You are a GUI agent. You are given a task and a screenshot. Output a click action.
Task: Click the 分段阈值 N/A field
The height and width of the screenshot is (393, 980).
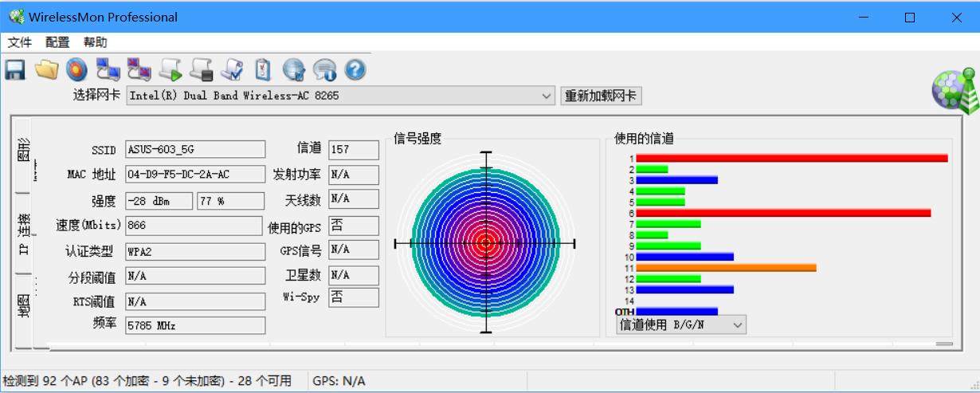(195, 277)
